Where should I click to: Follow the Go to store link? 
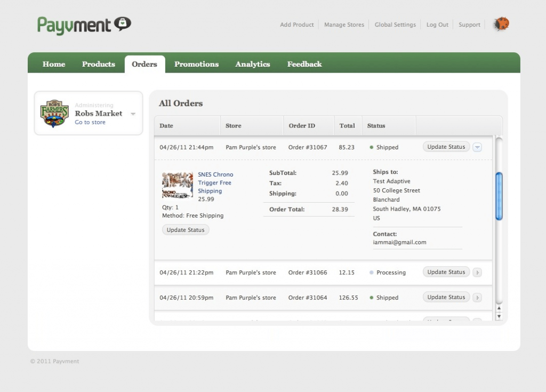pyautogui.click(x=90, y=123)
